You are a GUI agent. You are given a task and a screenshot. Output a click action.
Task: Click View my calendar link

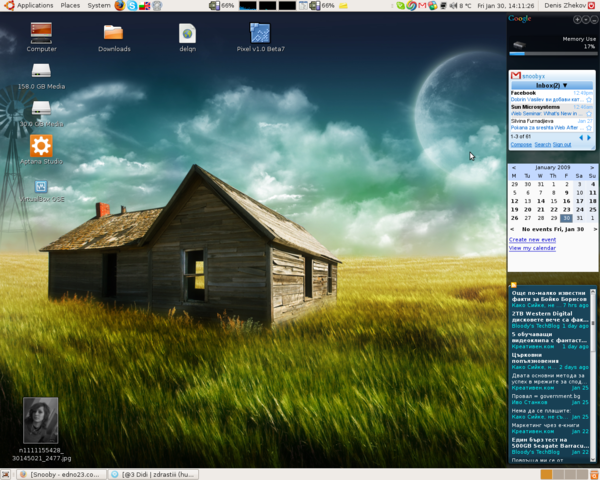click(532, 248)
